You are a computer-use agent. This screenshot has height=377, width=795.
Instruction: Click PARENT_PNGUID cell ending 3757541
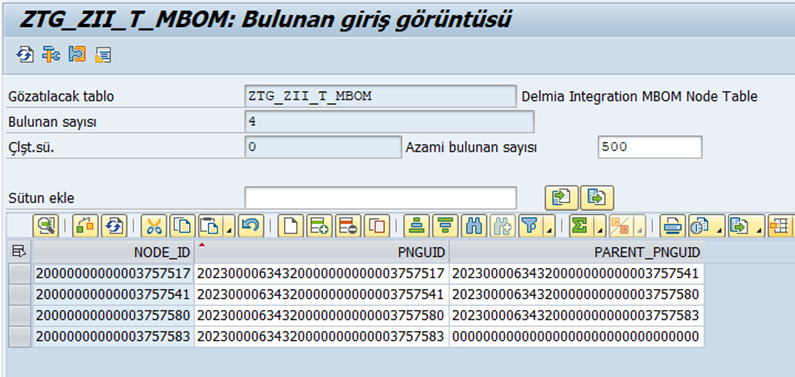[576, 274]
